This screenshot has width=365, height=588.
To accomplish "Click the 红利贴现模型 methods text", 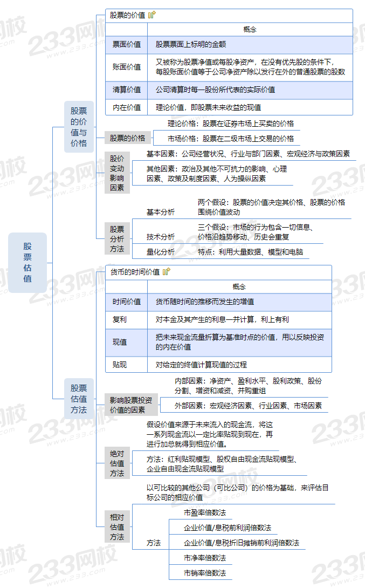I will tap(222, 464).
